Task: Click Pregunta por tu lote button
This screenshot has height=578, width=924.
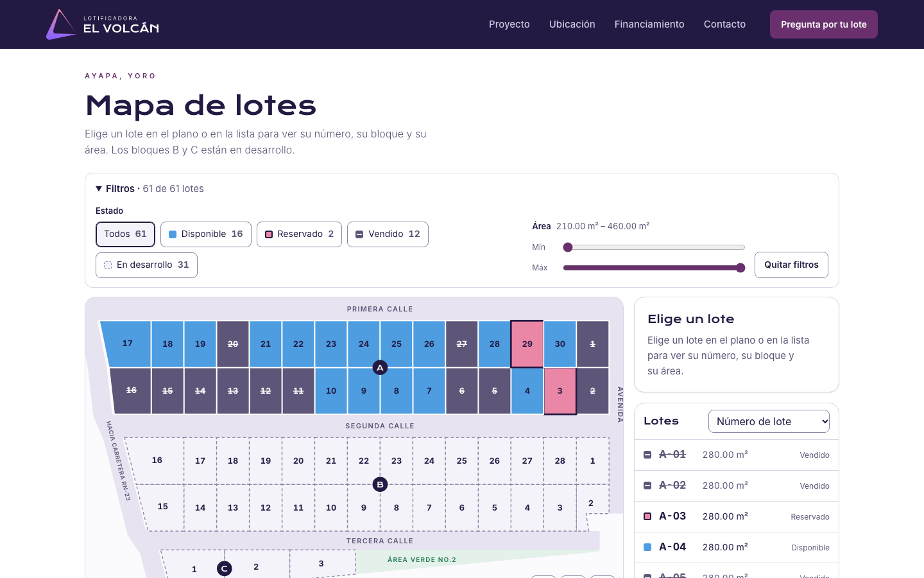Action: pyautogui.click(x=824, y=24)
